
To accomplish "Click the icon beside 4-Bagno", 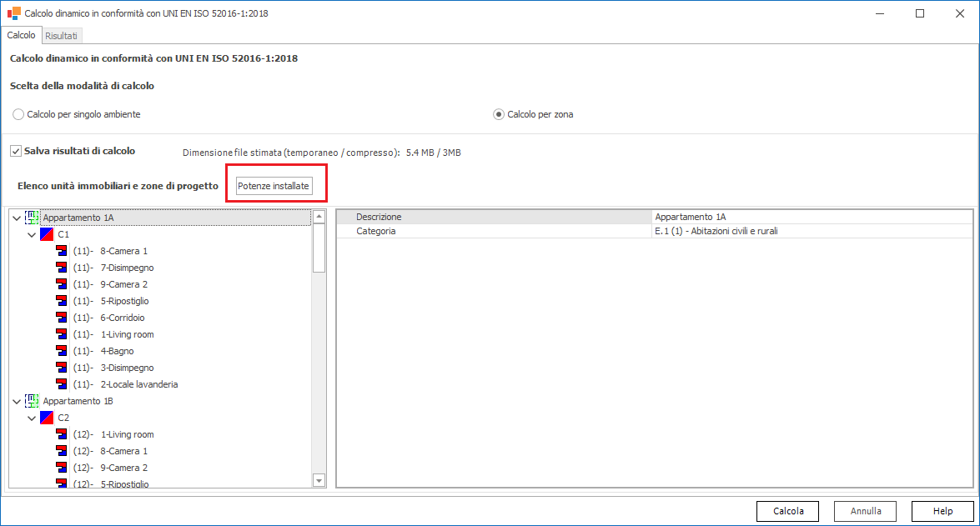I will pos(62,351).
